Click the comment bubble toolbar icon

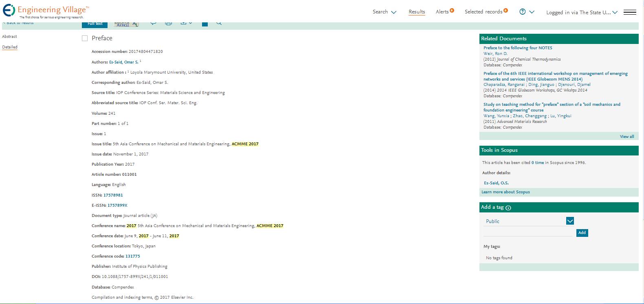(153, 23)
